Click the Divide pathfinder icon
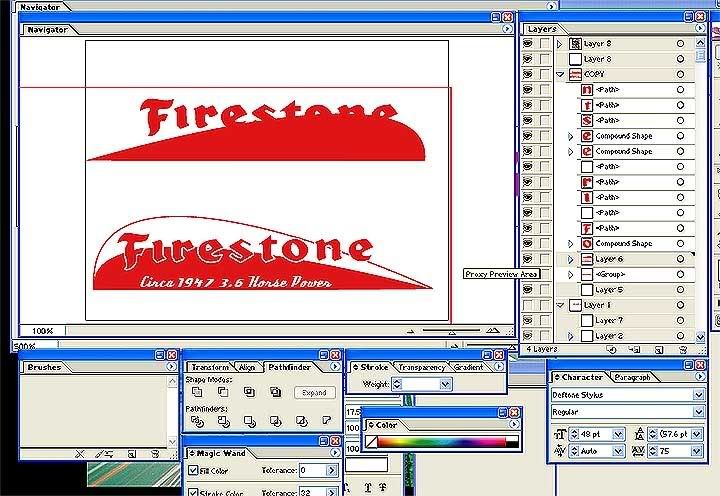The height and width of the screenshot is (496, 720). point(197,421)
